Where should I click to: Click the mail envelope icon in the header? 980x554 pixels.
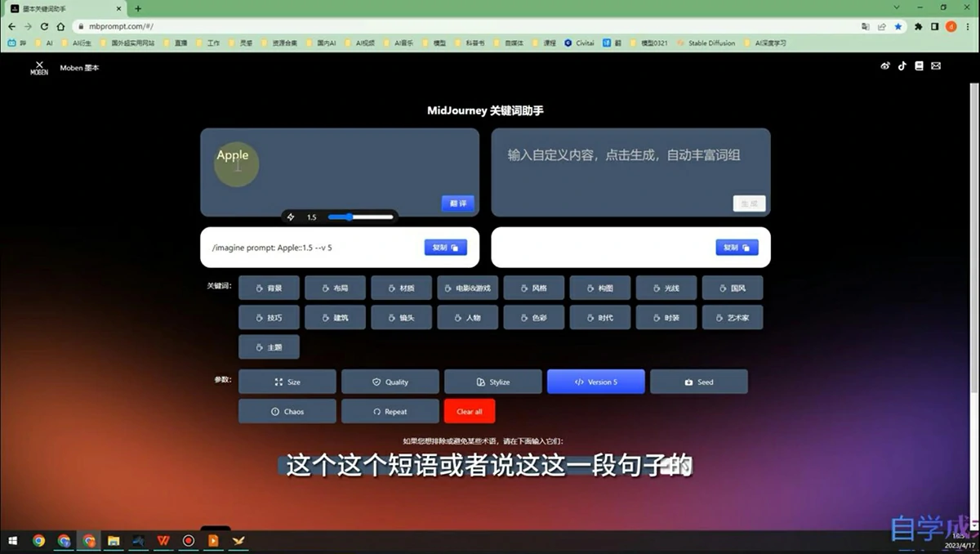click(x=936, y=66)
